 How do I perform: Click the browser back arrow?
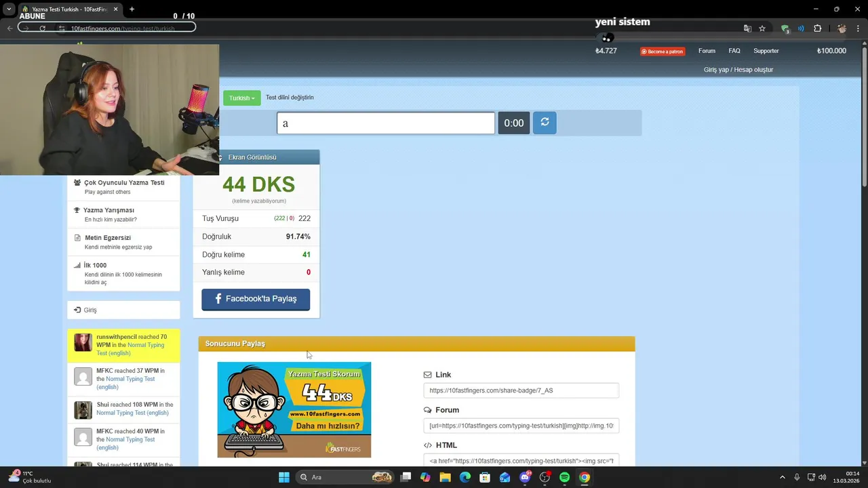click(9, 28)
